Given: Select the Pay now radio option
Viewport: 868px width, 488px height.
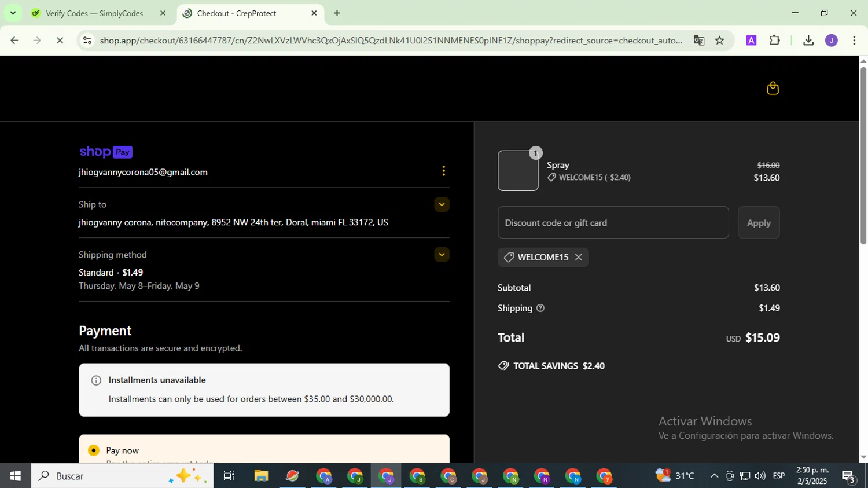Looking at the screenshot, I should pos(94,450).
